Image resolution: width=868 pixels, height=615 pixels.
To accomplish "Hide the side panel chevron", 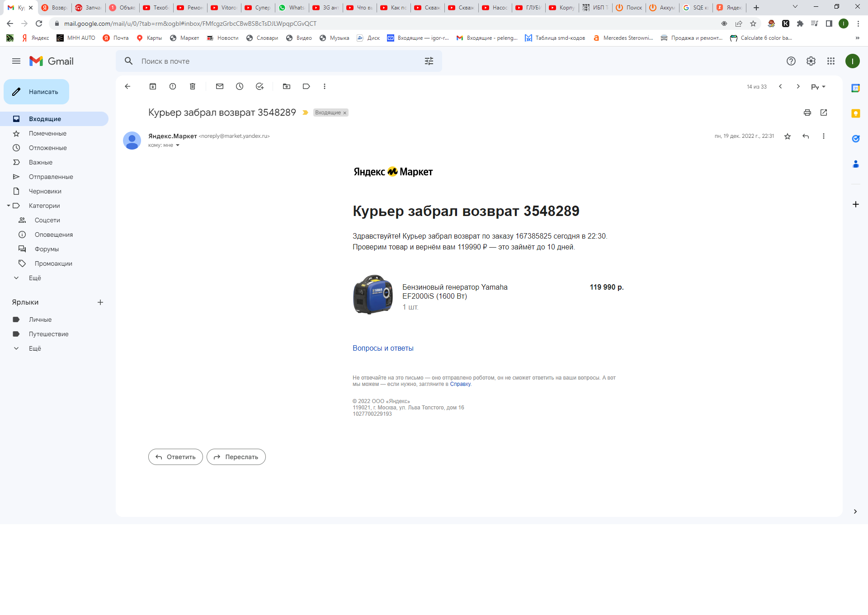I will (x=855, y=512).
